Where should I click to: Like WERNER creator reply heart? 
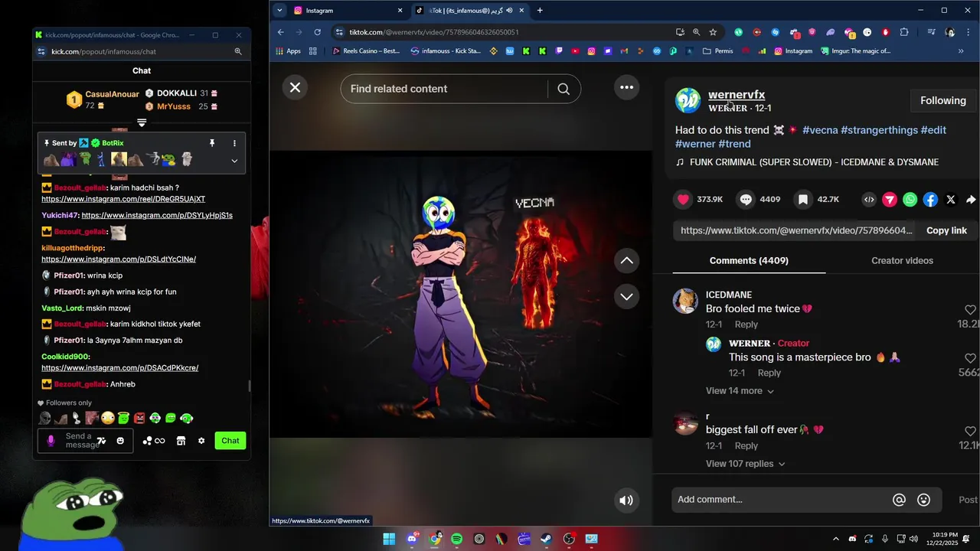(970, 358)
